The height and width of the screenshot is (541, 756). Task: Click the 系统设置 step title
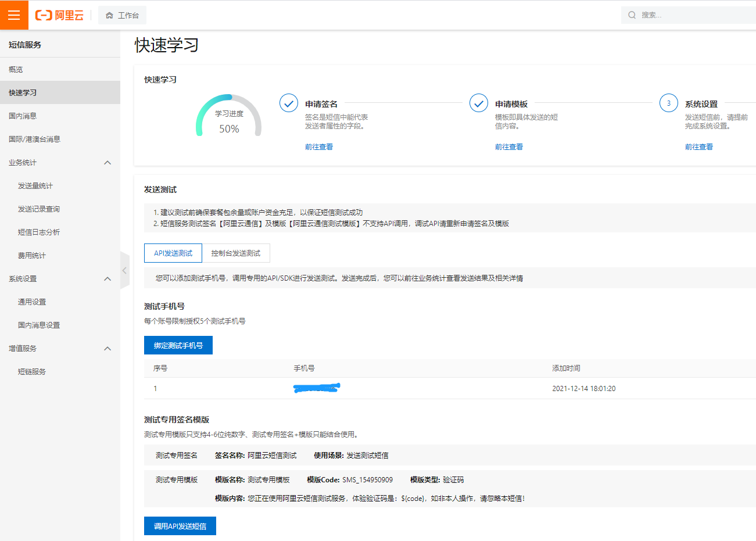coord(701,104)
